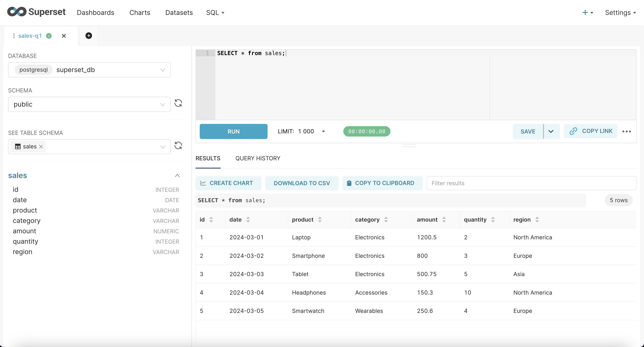This screenshot has width=644, height=347.
Task: Collapse the sales table column list
Action: pyautogui.click(x=177, y=176)
